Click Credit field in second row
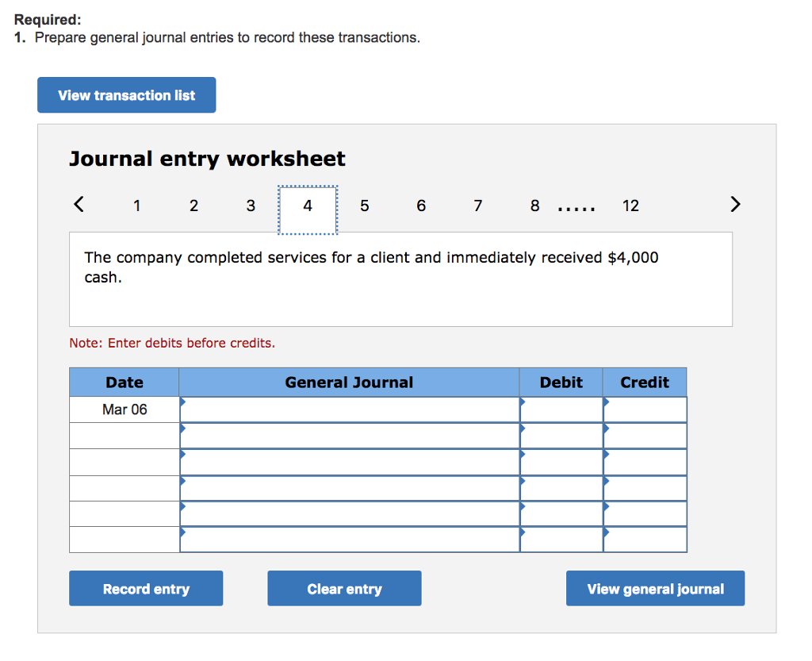The image size is (812, 661). click(645, 436)
